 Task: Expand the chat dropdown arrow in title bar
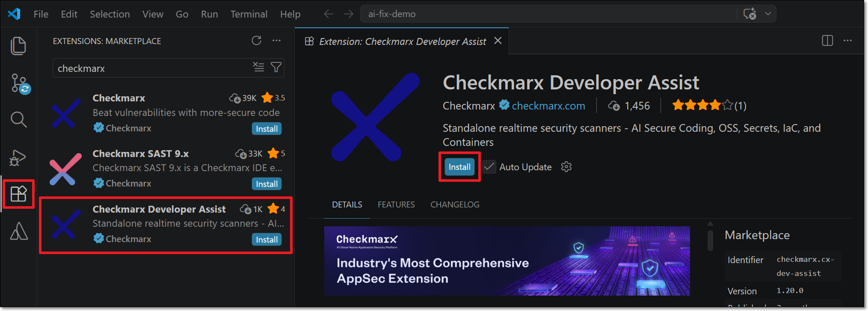point(768,14)
